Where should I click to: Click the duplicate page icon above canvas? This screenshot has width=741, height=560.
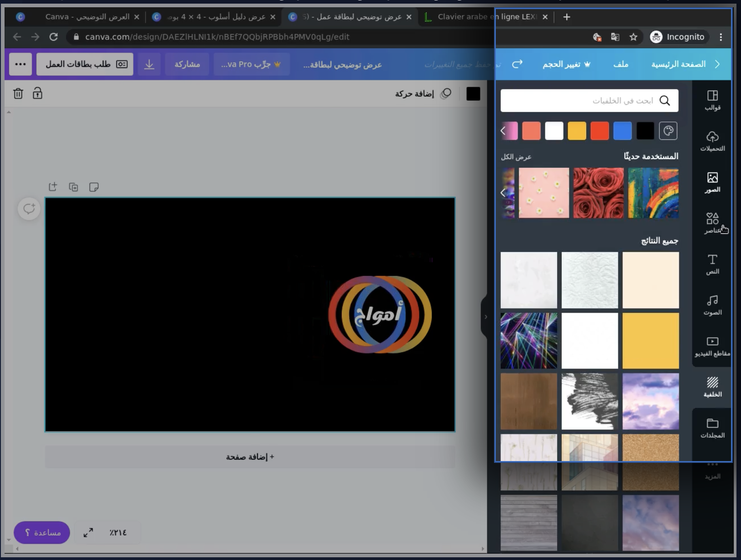tap(73, 187)
